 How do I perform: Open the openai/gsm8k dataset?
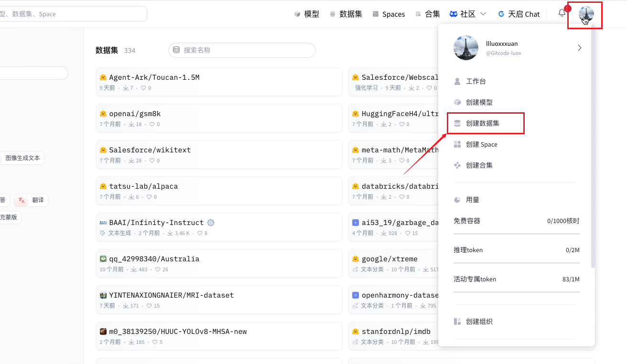[218, 118]
